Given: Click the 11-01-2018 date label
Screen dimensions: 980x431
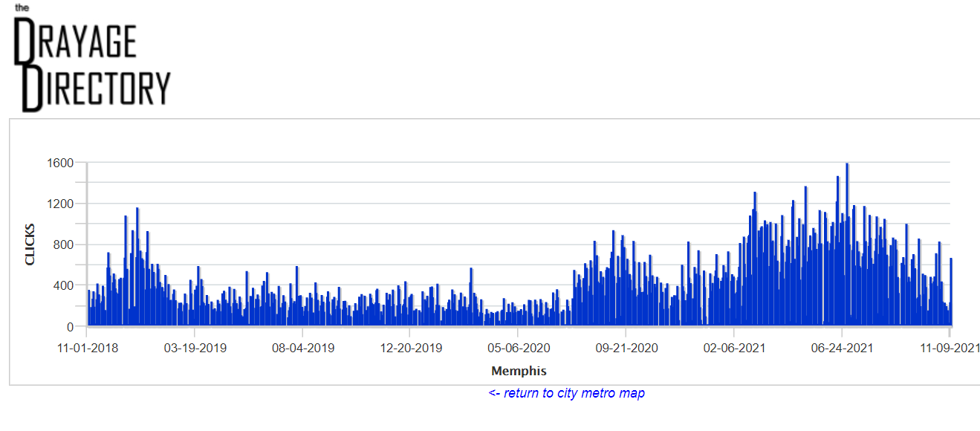Looking at the screenshot, I should point(87,348).
